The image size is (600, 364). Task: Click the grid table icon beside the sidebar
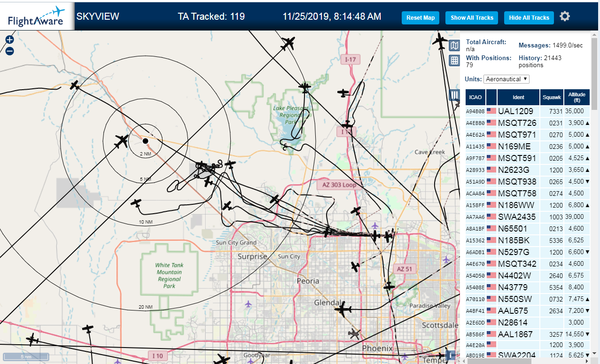pyautogui.click(x=454, y=60)
